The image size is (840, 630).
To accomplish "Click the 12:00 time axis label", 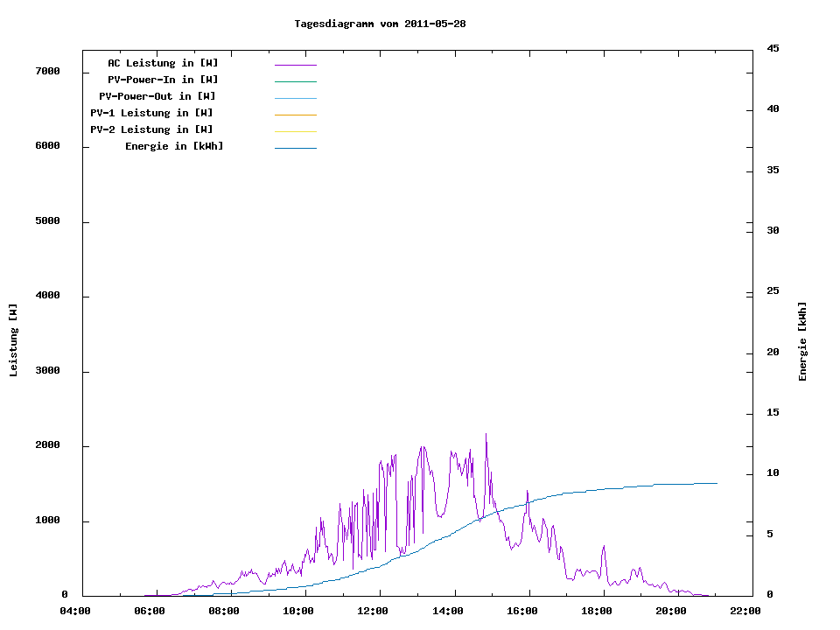I will tap(374, 612).
